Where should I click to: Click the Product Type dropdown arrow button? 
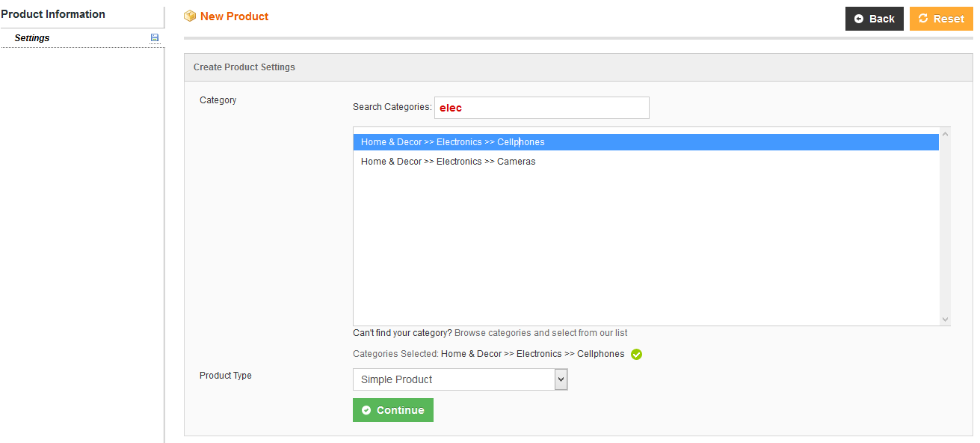(x=560, y=379)
